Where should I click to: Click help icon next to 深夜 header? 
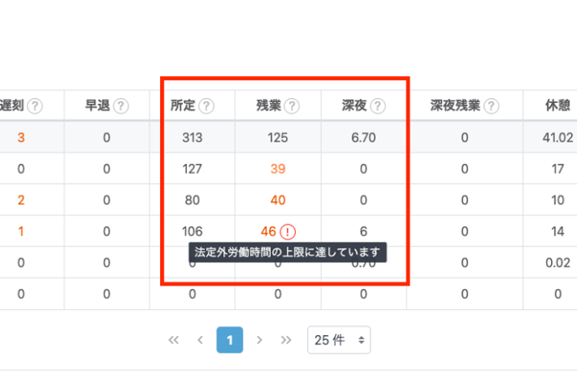[377, 106]
